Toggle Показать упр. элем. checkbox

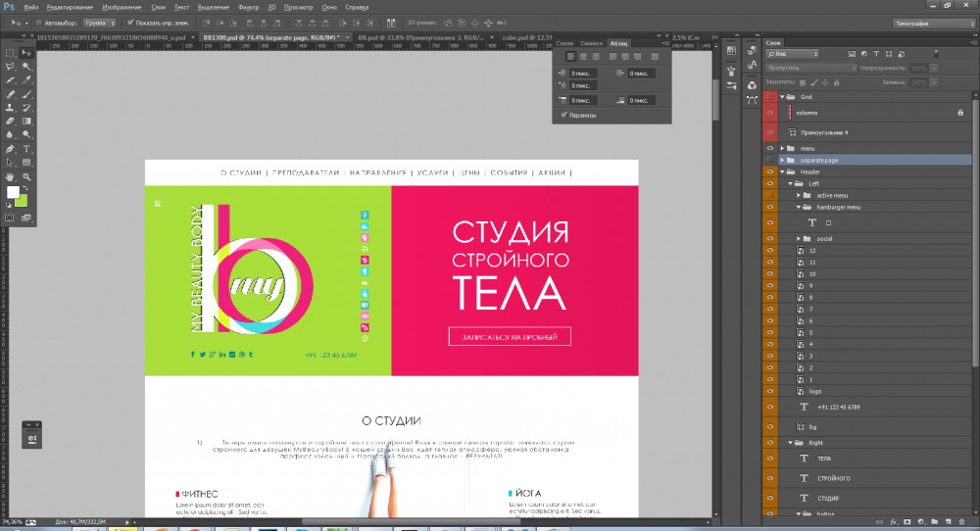130,23
